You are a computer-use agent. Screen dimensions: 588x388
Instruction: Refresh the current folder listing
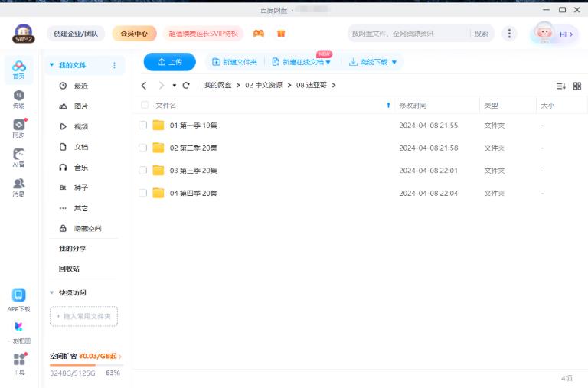186,86
